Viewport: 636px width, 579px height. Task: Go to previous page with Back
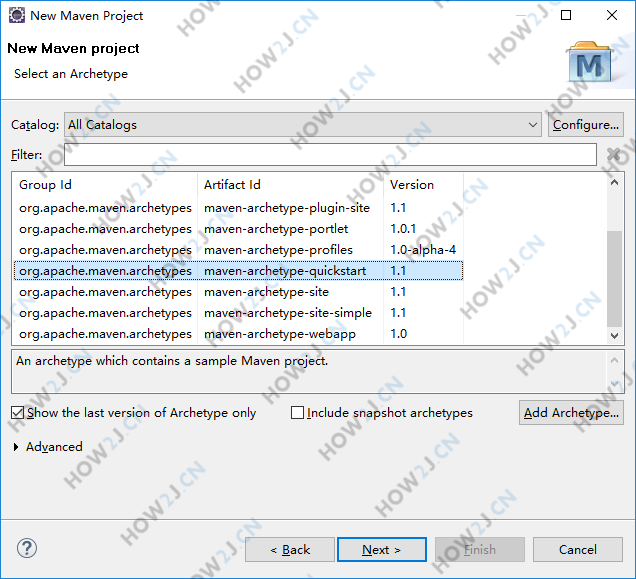click(290, 550)
